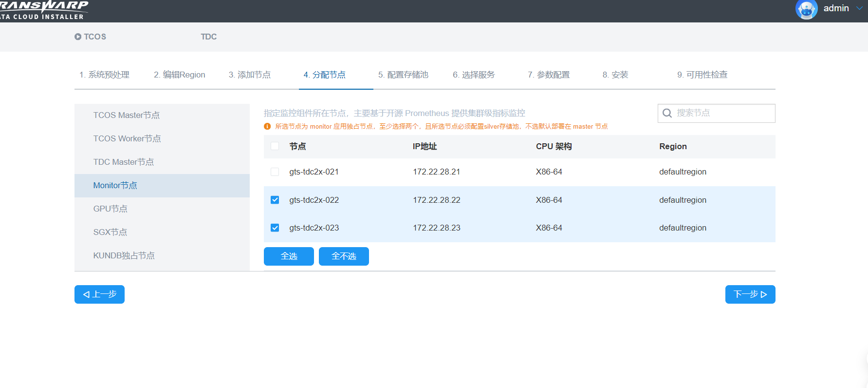Click IP address 172.22.28.22
Image resolution: width=868 pixels, height=388 pixels.
437,200
